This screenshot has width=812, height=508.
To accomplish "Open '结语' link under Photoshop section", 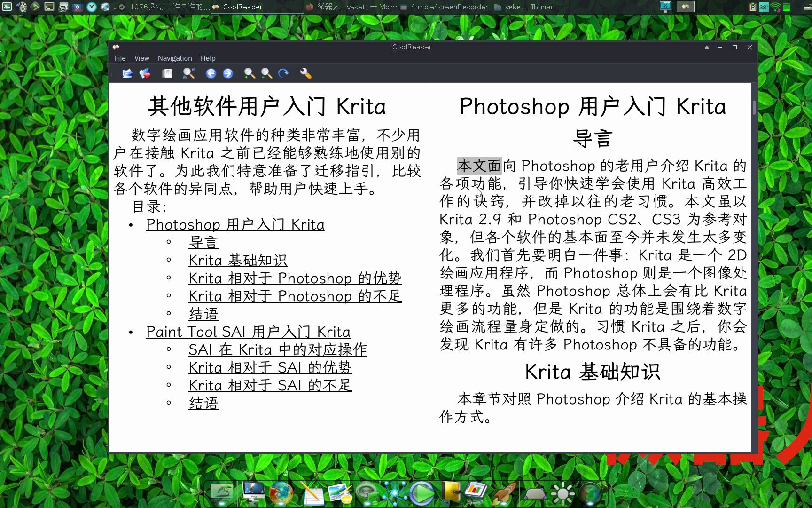I will (203, 314).
